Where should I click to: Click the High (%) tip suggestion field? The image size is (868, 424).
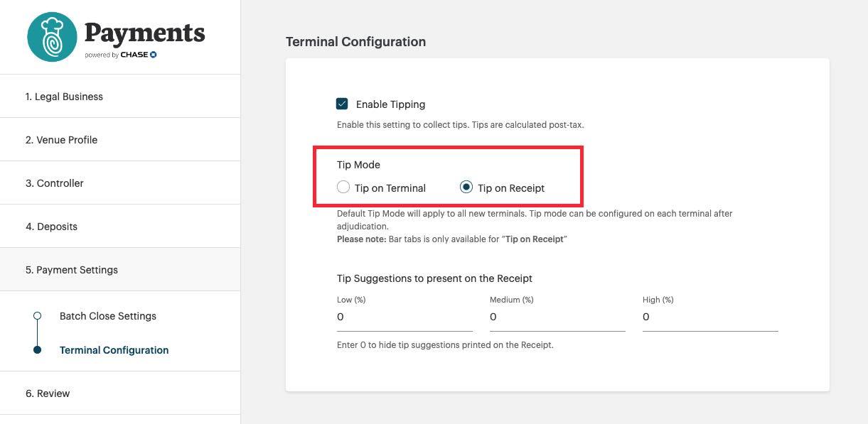click(711, 317)
